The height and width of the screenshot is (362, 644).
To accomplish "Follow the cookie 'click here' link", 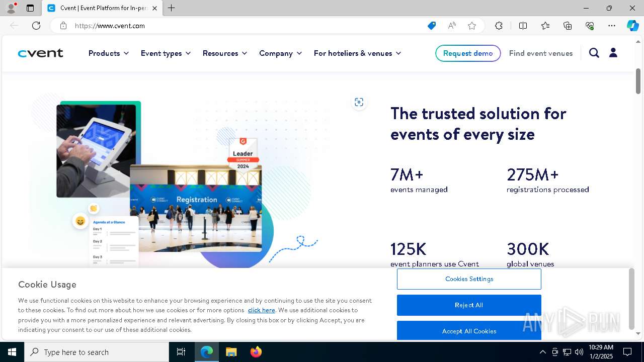I will [262, 310].
